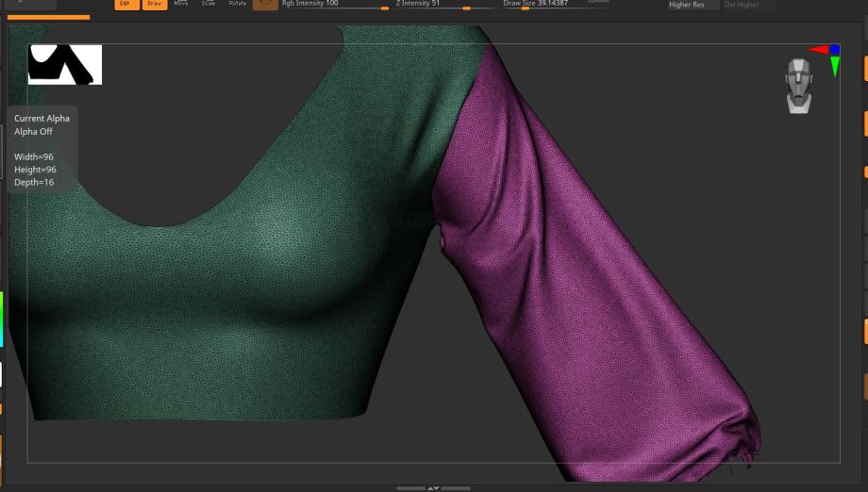Select the Move transform tool
Viewport: 868px width, 492px height.
pos(181,4)
